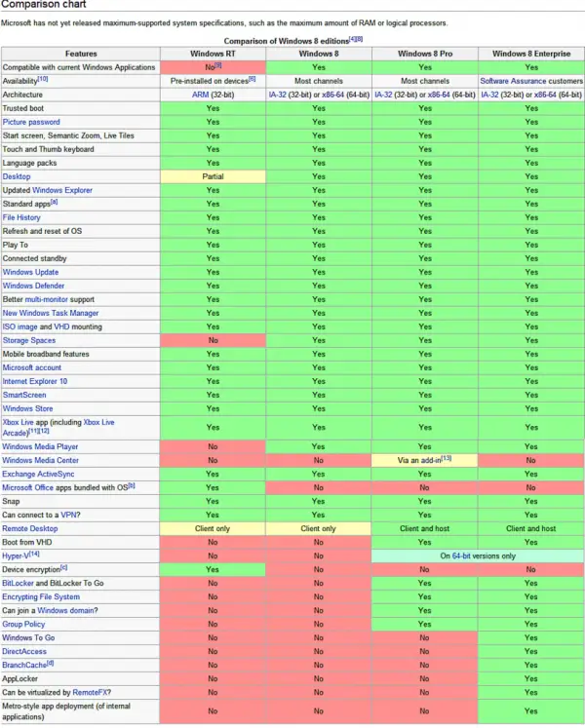Follow the VPN link

point(68,515)
